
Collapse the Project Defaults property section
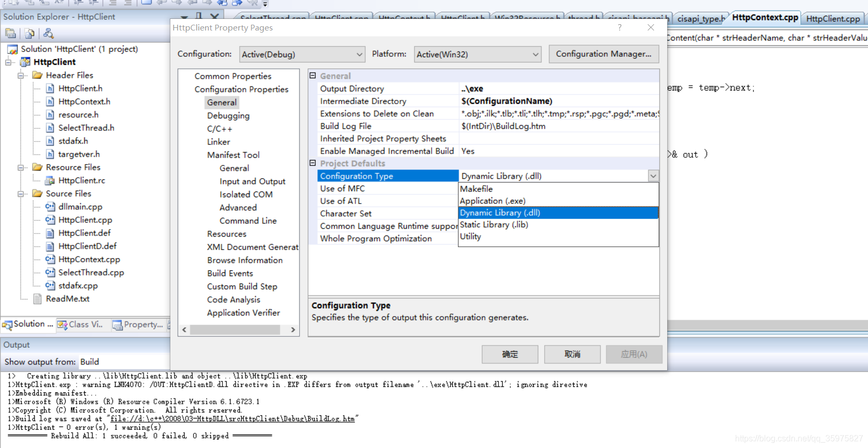[313, 163]
